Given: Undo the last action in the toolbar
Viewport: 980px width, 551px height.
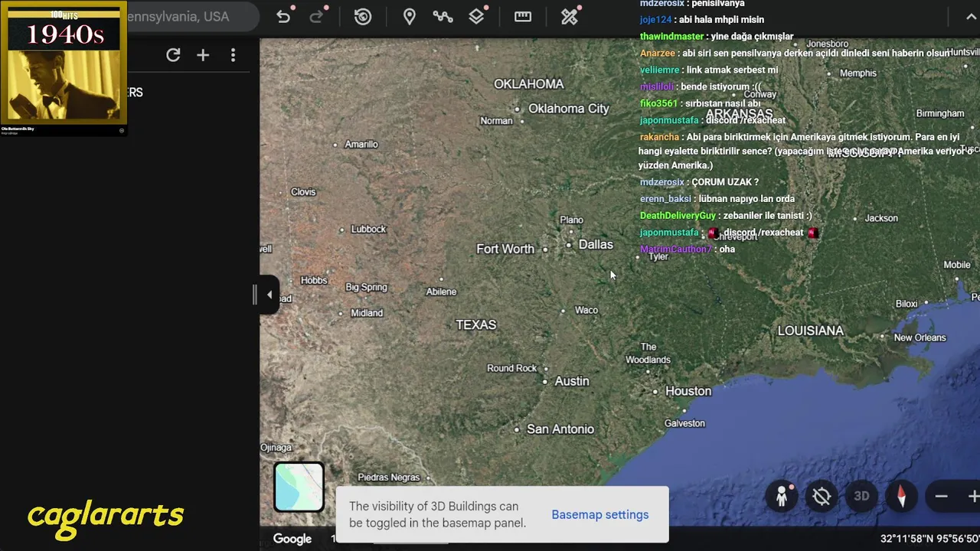Looking at the screenshot, I should (x=284, y=17).
